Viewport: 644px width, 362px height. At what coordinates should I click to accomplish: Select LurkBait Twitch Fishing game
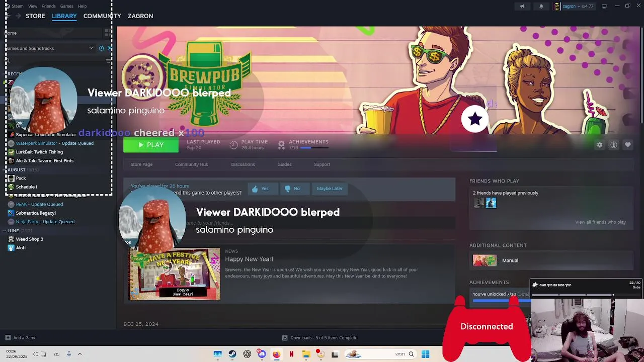pyautogui.click(x=39, y=152)
